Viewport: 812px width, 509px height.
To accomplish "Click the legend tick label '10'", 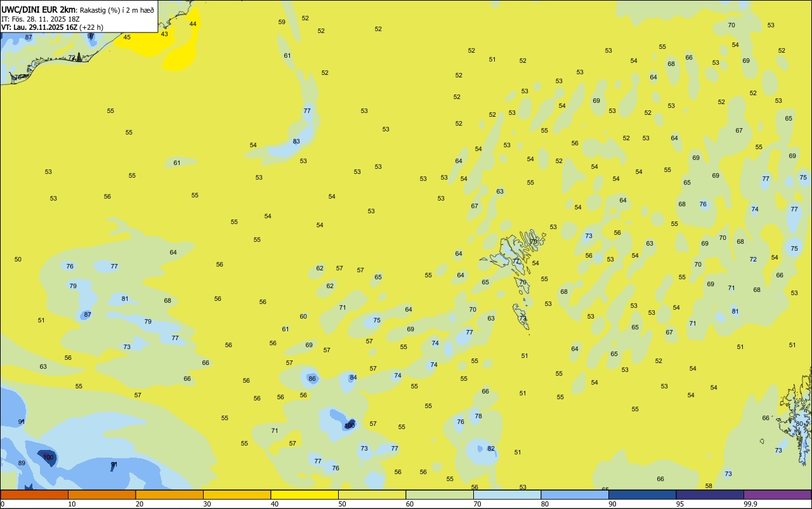I will pyautogui.click(x=72, y=504).
